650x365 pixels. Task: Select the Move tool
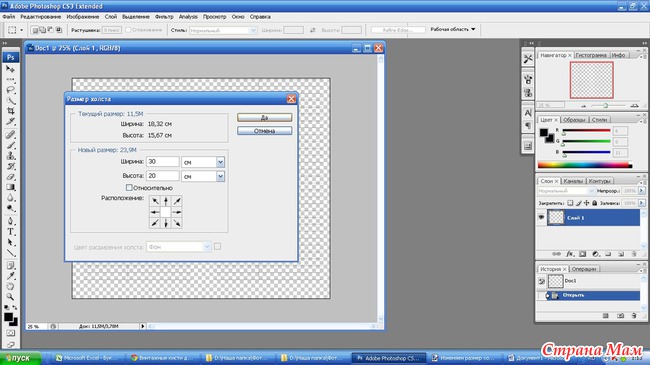tap(10, 69)
